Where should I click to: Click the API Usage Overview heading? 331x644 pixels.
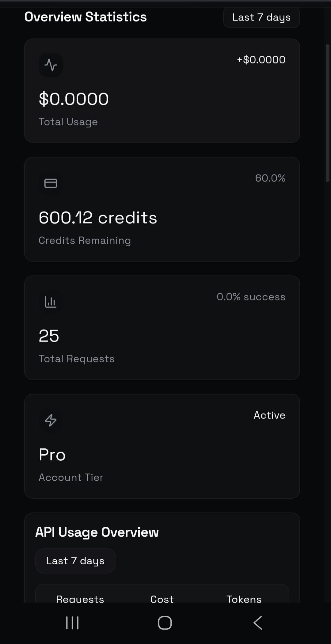coord(97,532)
